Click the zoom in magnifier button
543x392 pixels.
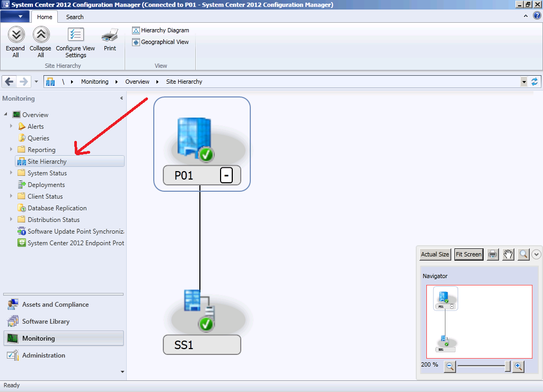518,367
